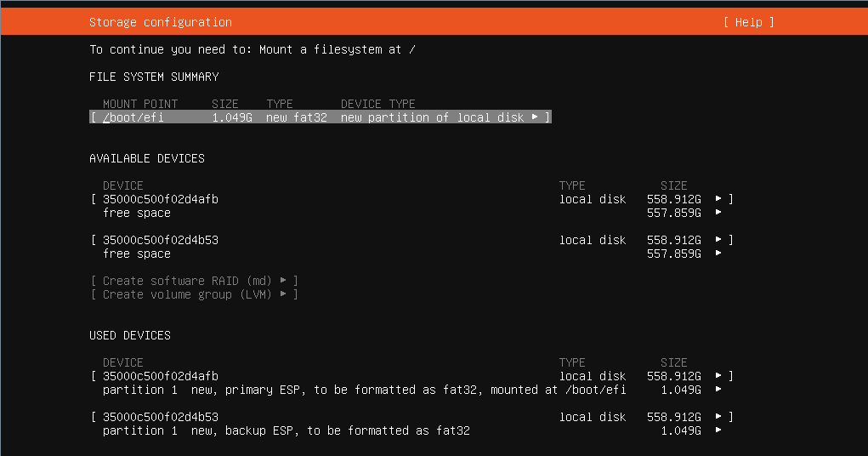Select the backup ESP partition 1 entry
This screenshot has height=456, width=868.
pyautogui.click(x=286, y=430)
